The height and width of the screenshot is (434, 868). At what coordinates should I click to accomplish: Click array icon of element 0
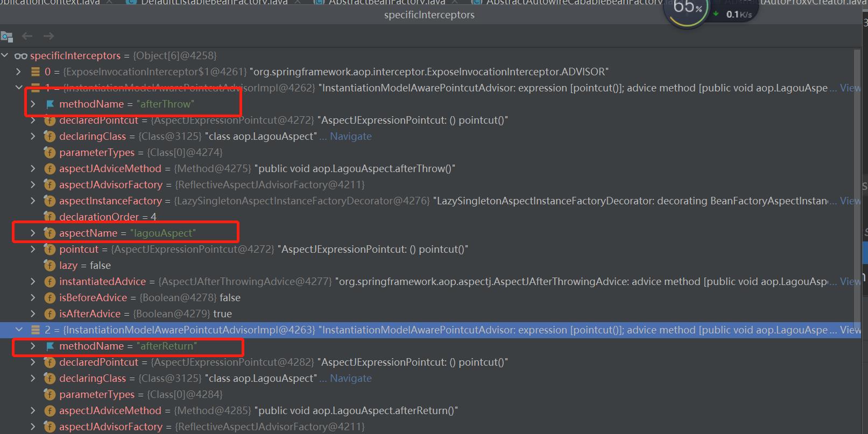click(x=36, y=72)
